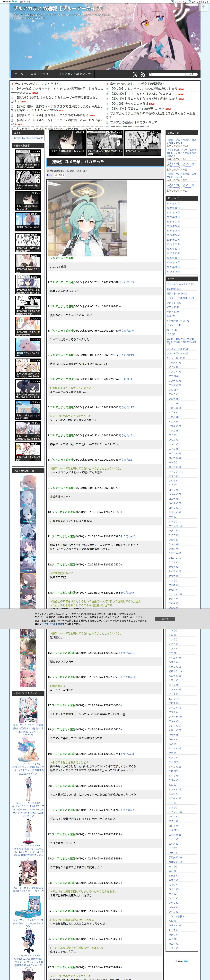Open the ブルアカまとめアンテナ navigation tab
Image resolution: width=210 pixels, height=980 pixels.
tap(75, 74)
